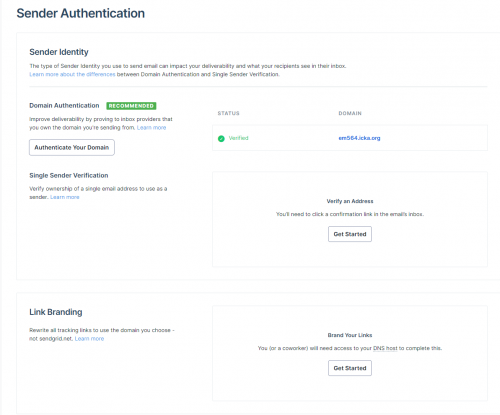Image resolution: width=500 pixels, height=415 pixels.
Task: Click Get Started under Verify an Address
Action: click(x=350, y=234)
